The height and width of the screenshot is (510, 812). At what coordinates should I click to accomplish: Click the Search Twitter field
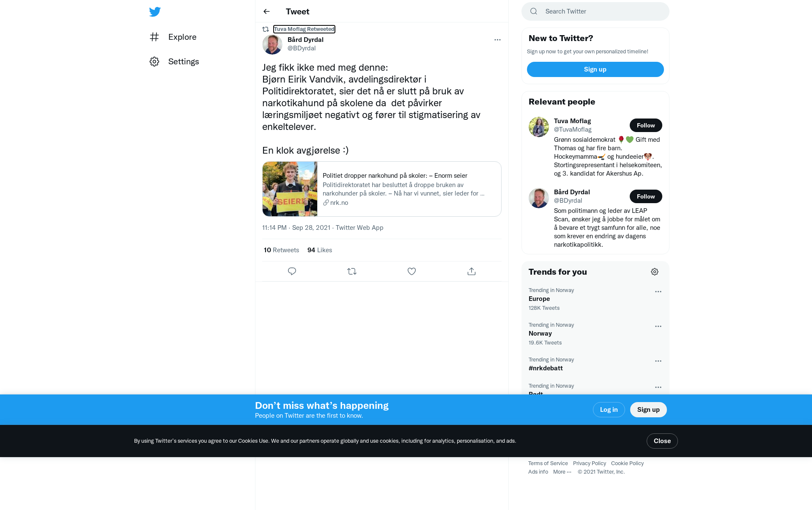[x=595, y=11]
